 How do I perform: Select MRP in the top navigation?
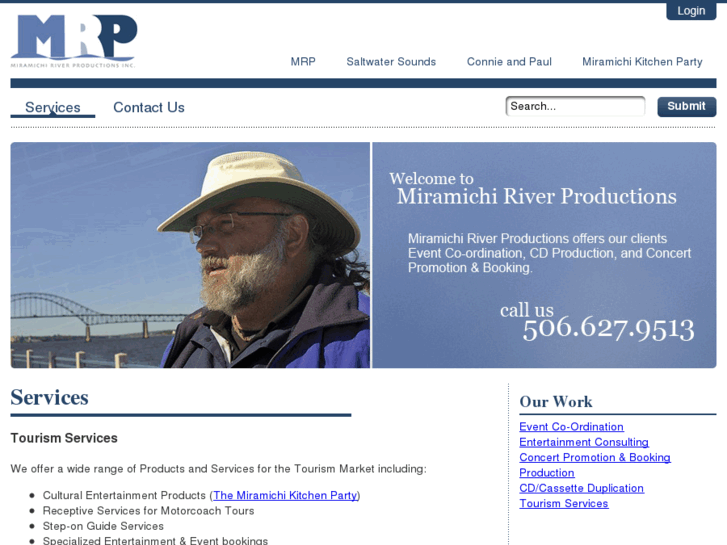[x=303, y=62]
